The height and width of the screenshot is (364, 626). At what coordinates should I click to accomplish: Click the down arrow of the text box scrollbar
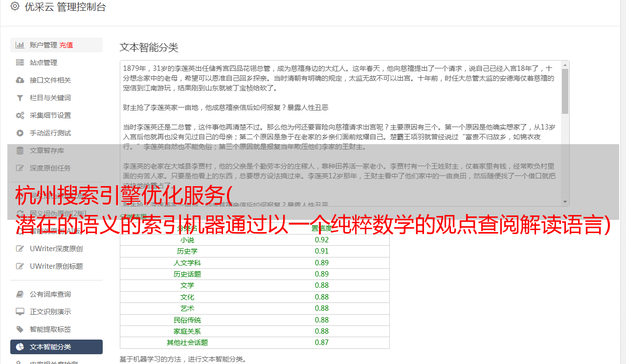tap(565, 202)
